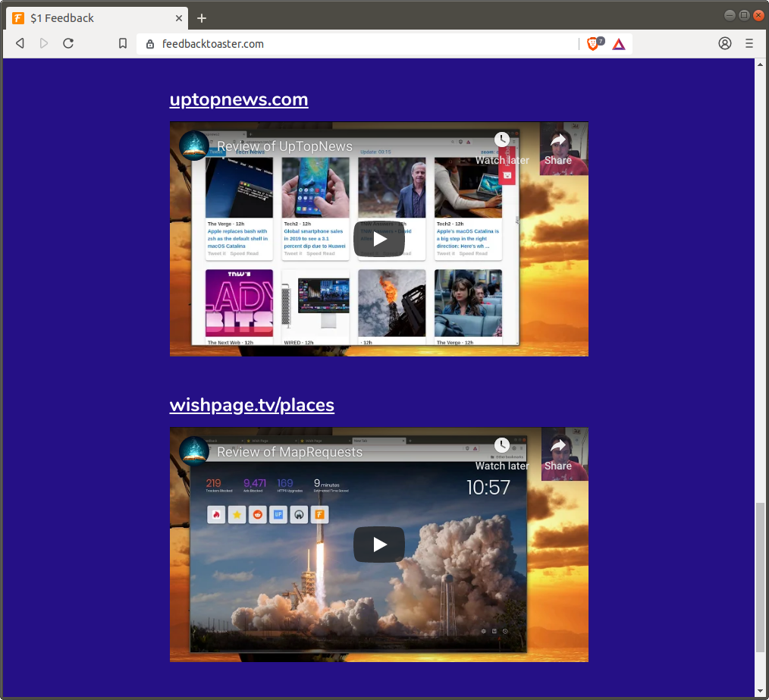Maximize the browser window
This screenshot has height=700, width=769.
pyautogui.click(x=744, y=16)
